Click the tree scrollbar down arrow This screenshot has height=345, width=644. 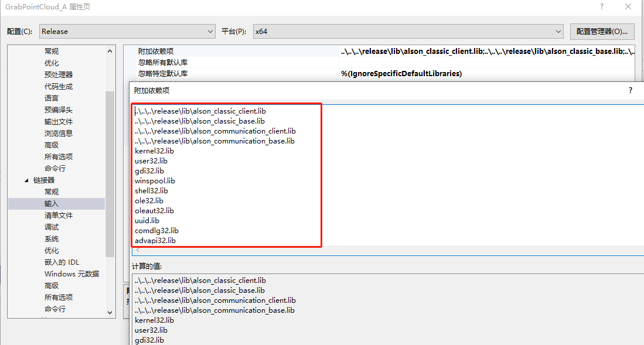[110, 313]
